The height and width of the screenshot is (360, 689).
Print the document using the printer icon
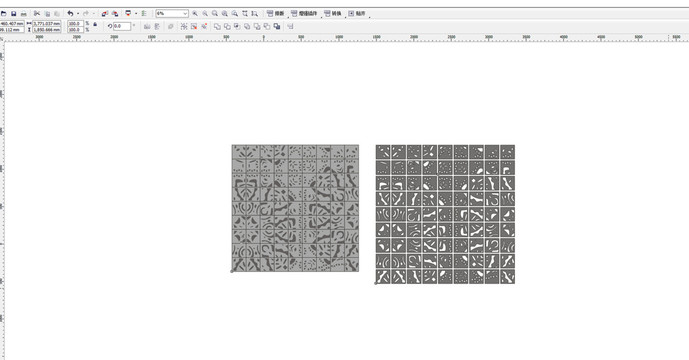(24, 14)
